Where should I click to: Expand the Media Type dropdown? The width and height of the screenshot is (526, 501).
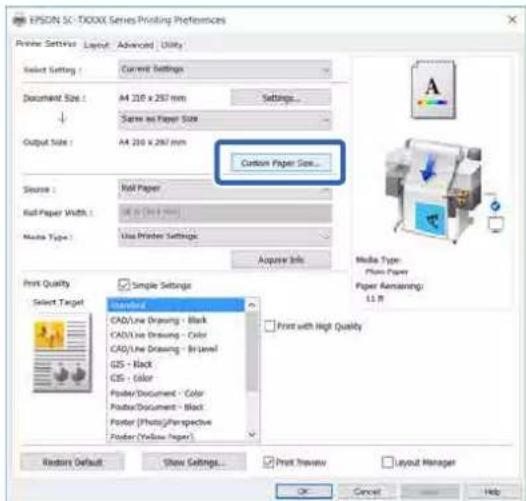225,237
